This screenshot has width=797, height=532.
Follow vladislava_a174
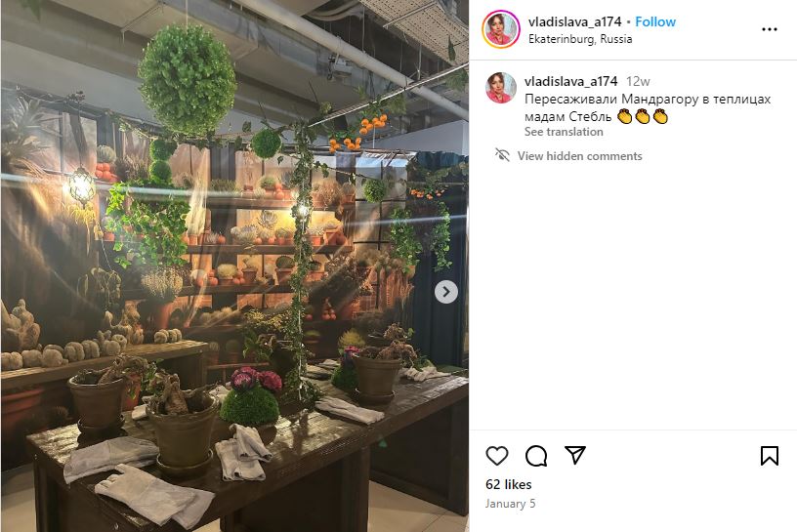click(x=655, y=21)
